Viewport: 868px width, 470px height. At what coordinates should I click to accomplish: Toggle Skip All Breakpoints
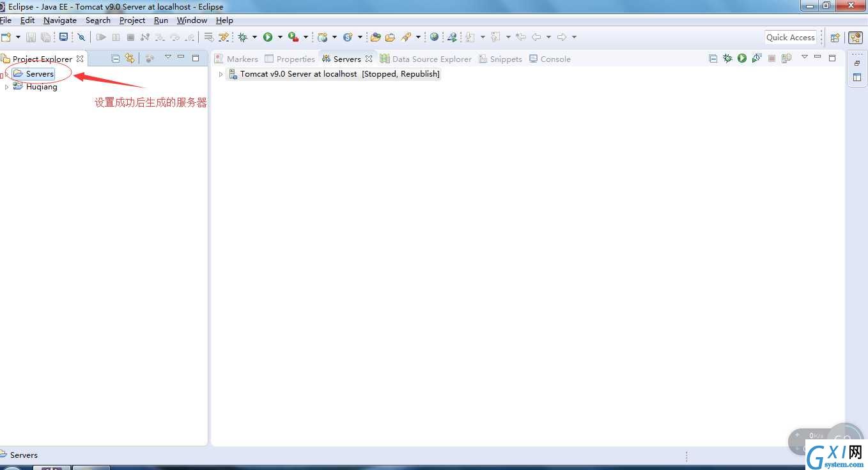(81, 37)
